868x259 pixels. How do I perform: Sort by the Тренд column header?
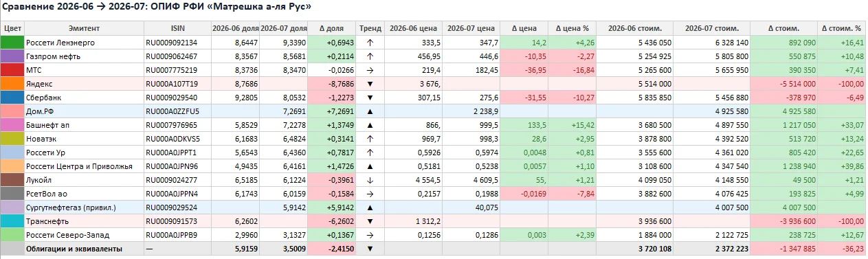(370, 28)
